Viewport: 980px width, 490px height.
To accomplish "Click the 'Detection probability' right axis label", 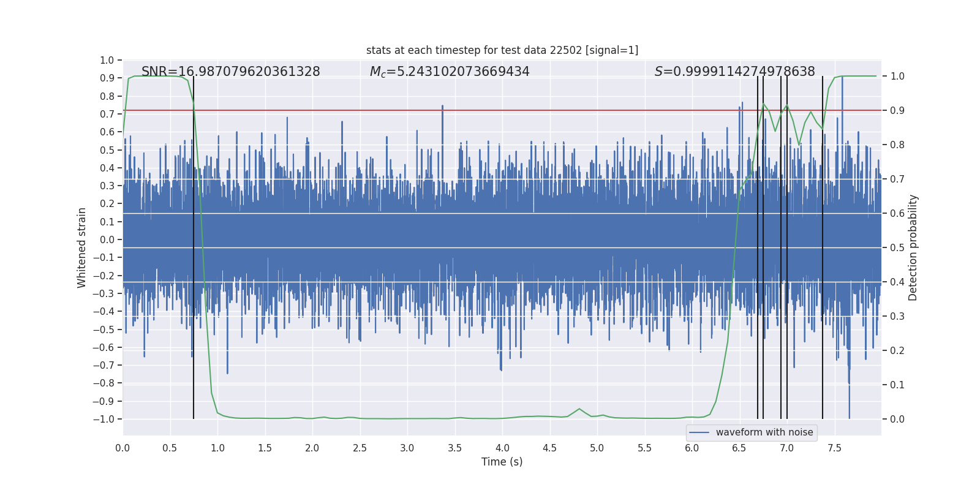I will tap(913, 247).
